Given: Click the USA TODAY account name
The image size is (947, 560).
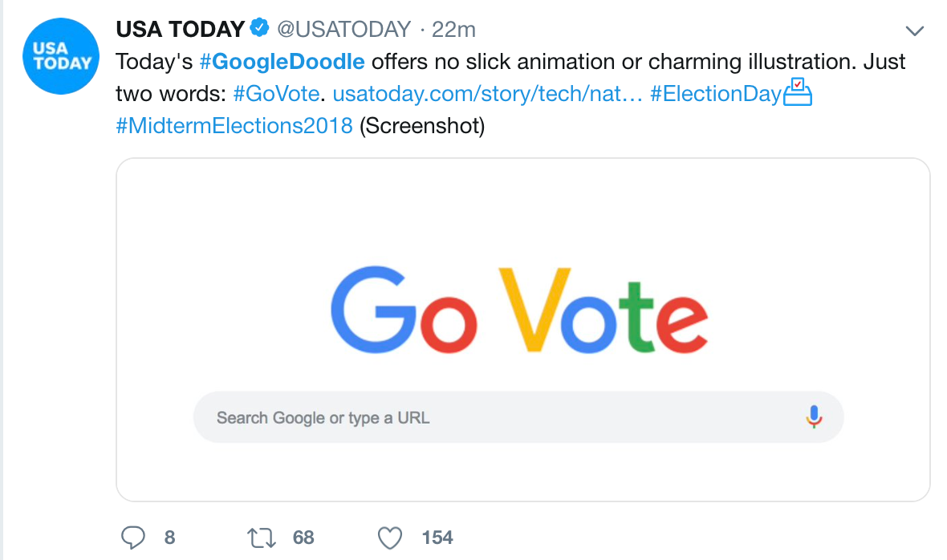Looking at the screenshot, I should click(180, 30).
